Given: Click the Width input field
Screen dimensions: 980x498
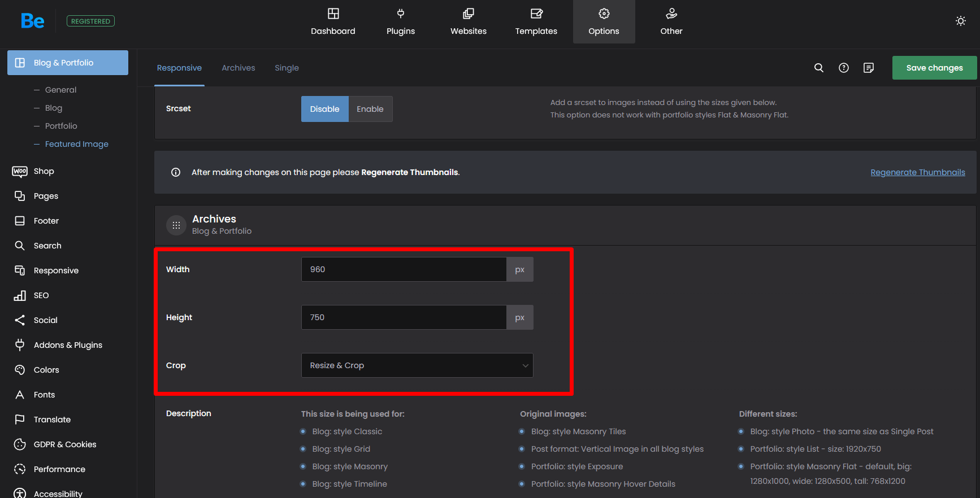Looking at the screenshot, I should (x=404, y=269).
